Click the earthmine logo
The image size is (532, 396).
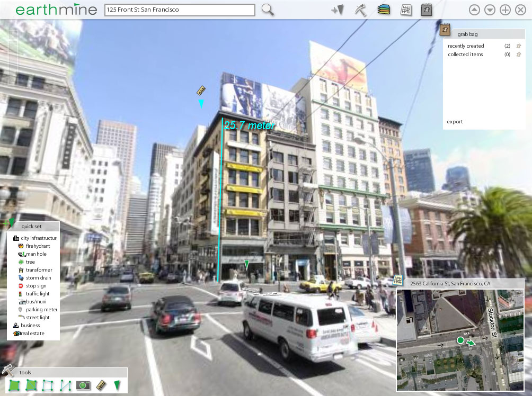[56, 10]
